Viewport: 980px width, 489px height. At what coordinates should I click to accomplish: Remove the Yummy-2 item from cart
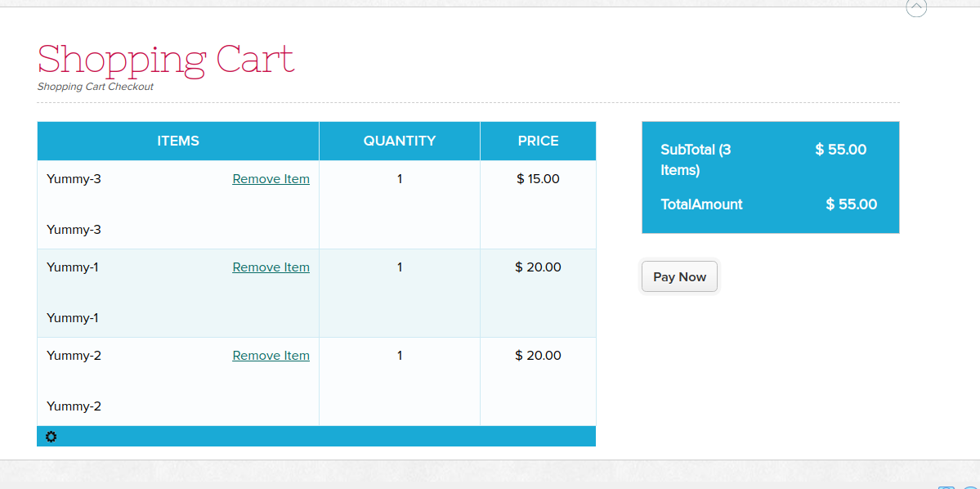(271, 356)
